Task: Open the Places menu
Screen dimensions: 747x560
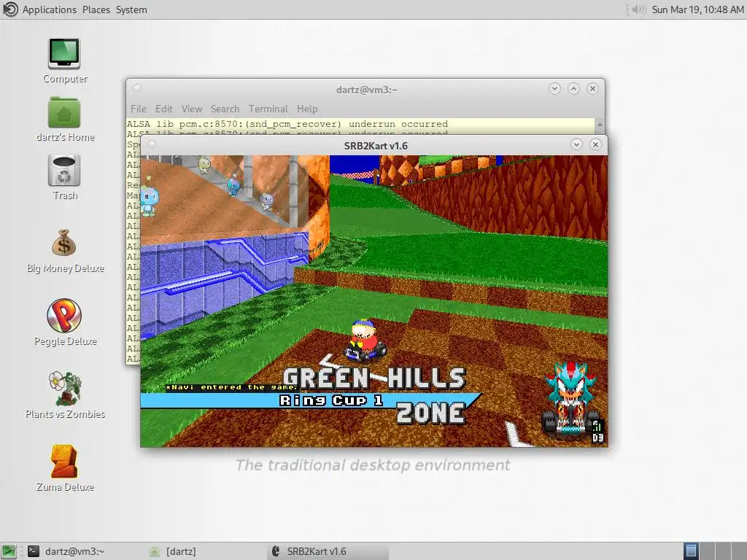Action: [x=96, y=9]
